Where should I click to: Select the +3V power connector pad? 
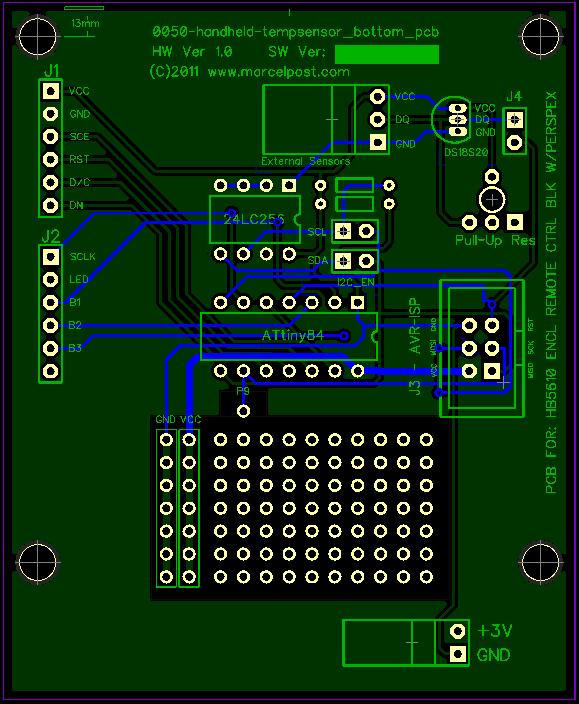coord(458,631)
